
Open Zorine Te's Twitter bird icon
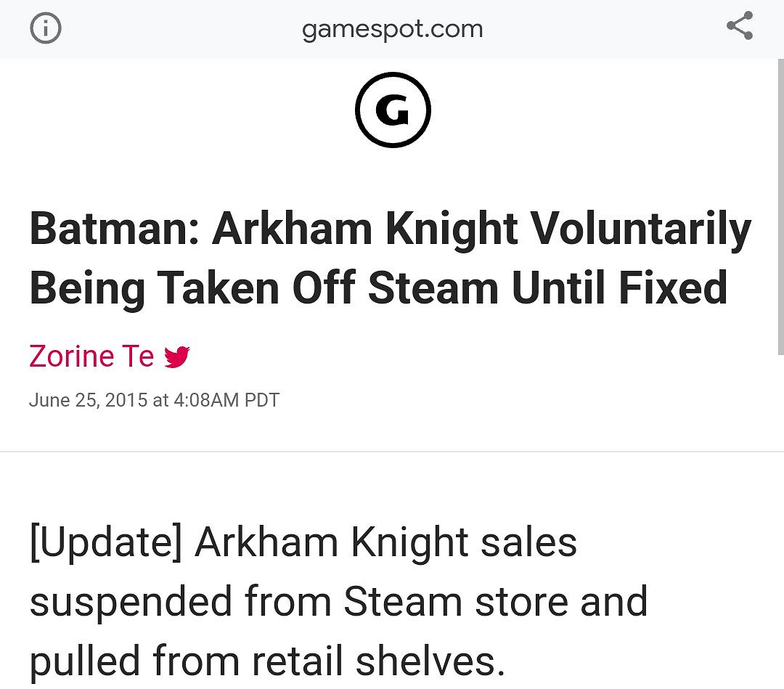click(176, 357)
